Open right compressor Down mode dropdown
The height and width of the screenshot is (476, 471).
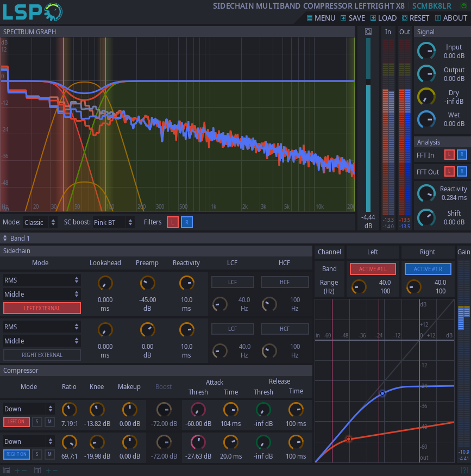(29, 441)
